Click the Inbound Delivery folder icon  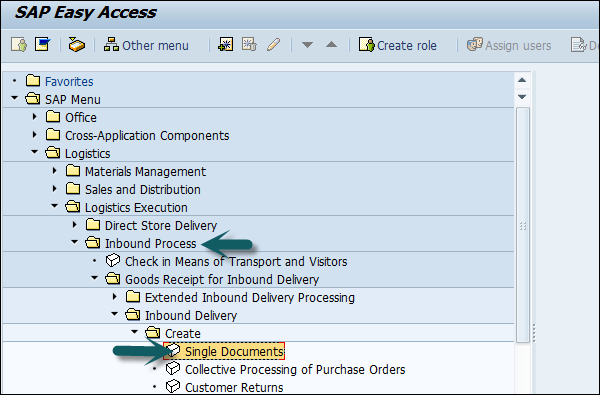click(133, 315)
